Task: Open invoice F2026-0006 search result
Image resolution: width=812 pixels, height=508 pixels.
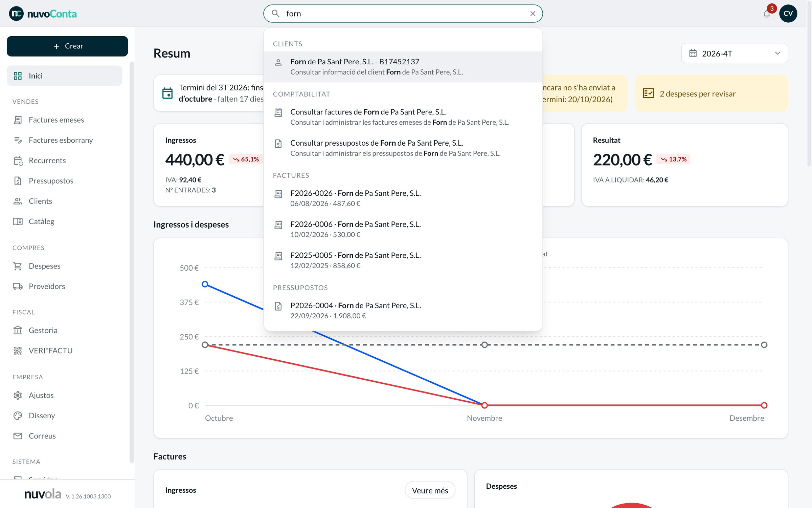Action: [x=403, y=229]
